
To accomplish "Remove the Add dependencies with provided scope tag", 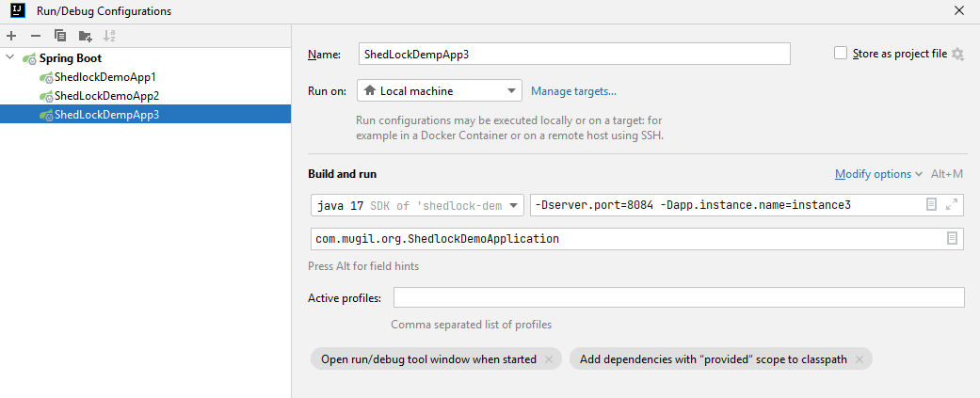I will click(860, 359).
